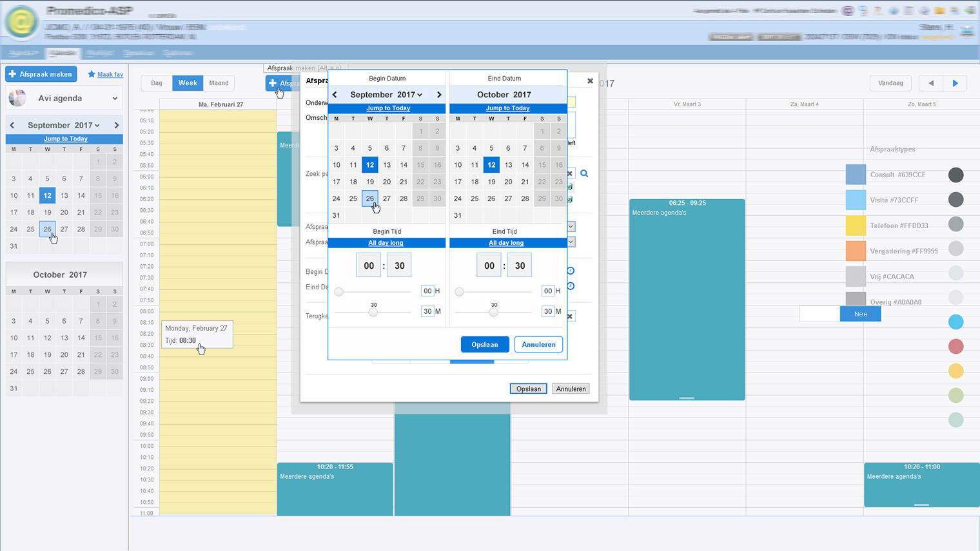980x551 pixels.
Task: Click the Consult #639CCE color swatch
Action: pyautogui.click(x=856, y=175)
